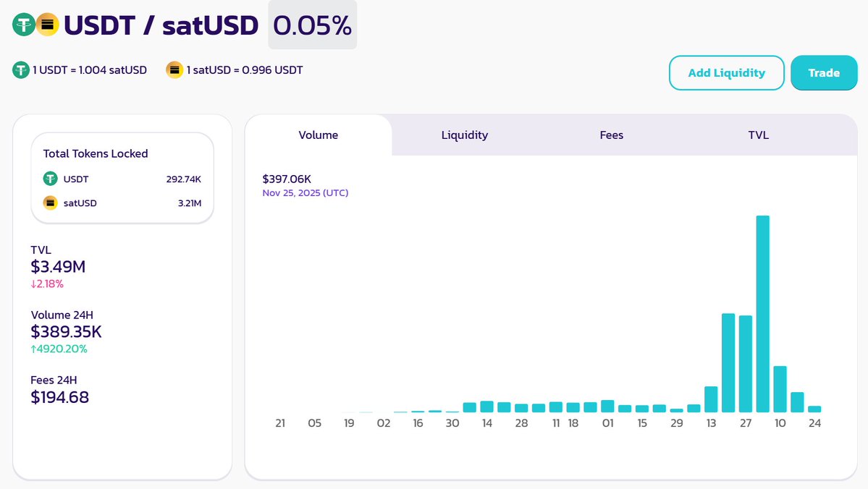Click the $3.49M TVL value
This screenshot has width=868, height=489.
pyautogui.click(x=58, y=267)
